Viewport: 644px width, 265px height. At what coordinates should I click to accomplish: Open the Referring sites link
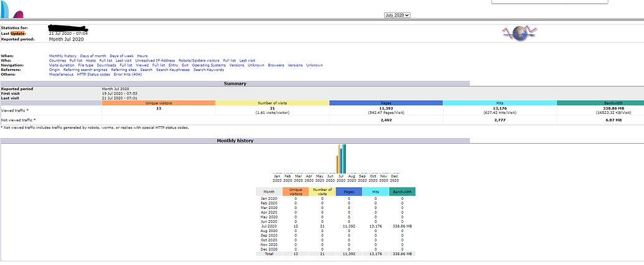pos(123,70)
